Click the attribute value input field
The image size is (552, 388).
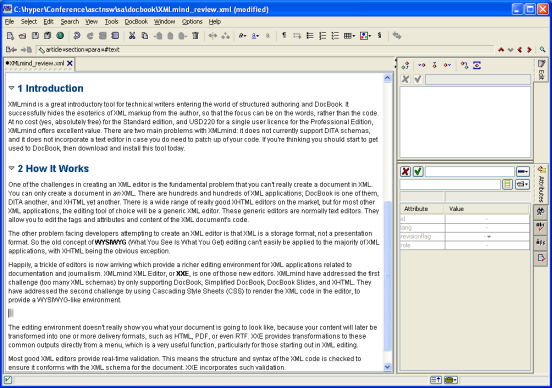coord(450,184)
